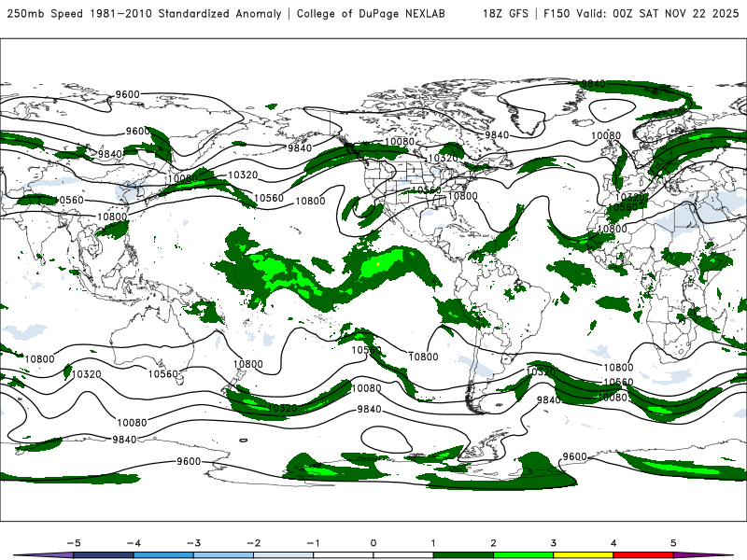Click the red swatch between 4 and 5
Viewport: 747px width, 560px height.
643,555
